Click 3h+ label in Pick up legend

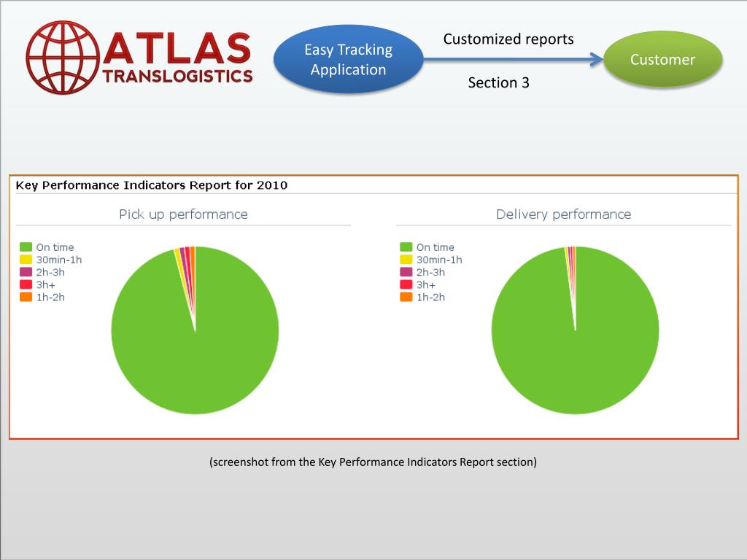point(46,285)
